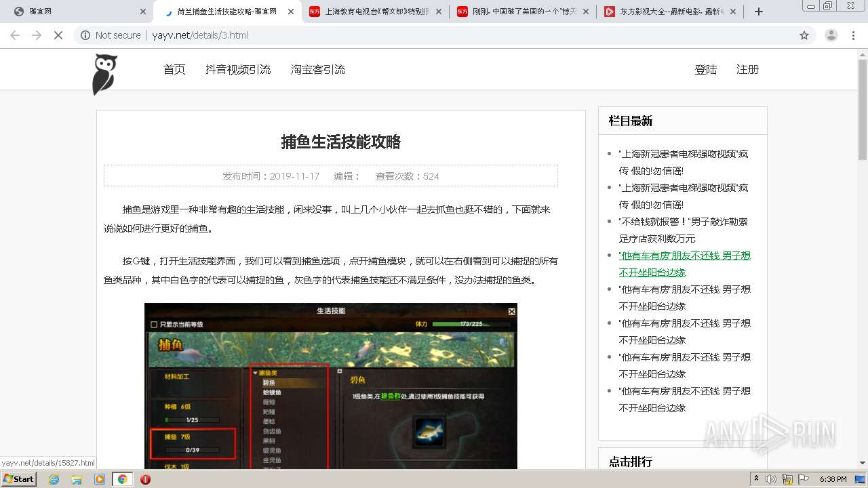Click the Not secure info icon
Image resolution: width=868 pixels, height=488 pixels.
[x=85, y=35]
